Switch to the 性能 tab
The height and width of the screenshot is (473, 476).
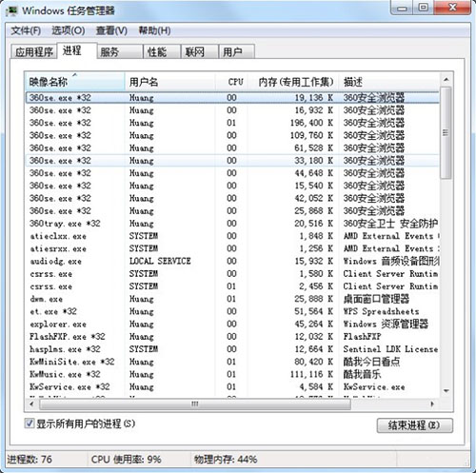click(x=162, y=51)
